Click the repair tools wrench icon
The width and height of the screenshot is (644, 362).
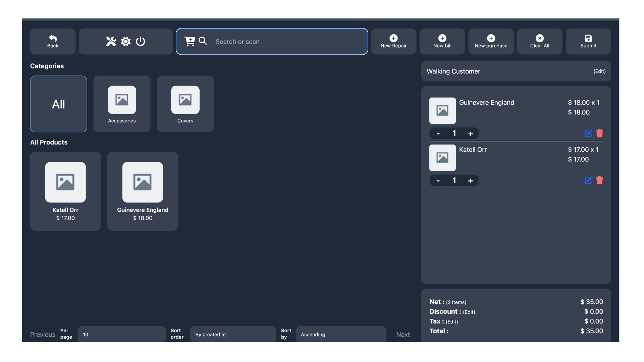coord(111,42)
